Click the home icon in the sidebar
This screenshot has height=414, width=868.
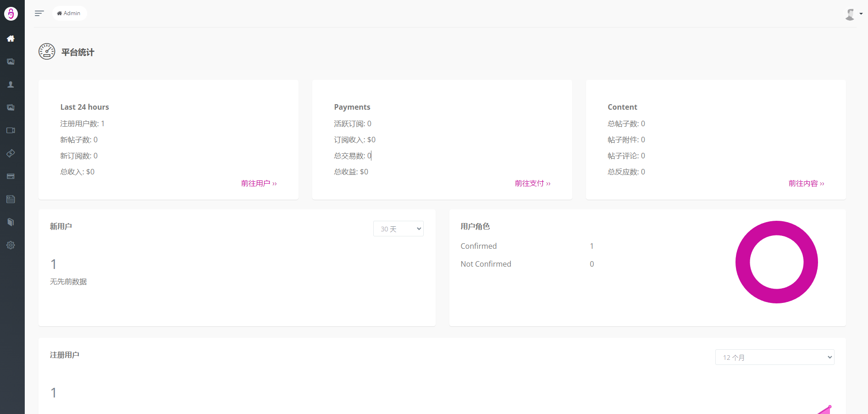[x=11, y=39]
